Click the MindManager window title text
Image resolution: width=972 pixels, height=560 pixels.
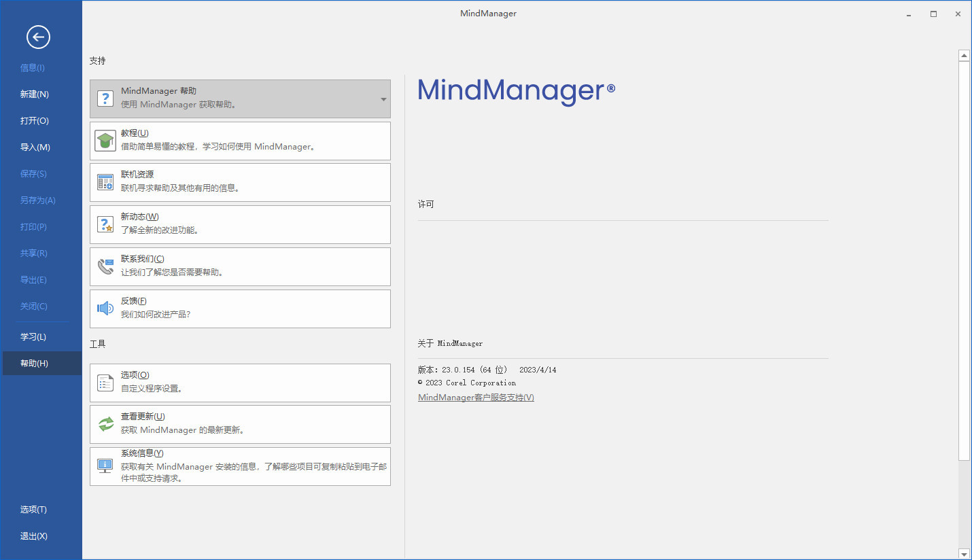coord(488,14)
